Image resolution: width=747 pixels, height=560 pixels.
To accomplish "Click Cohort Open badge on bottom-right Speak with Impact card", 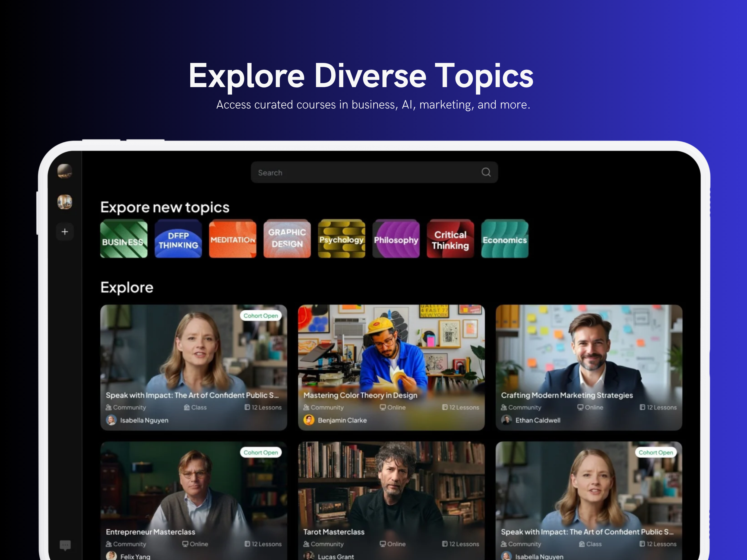I will pyautogui.click(x=656, y=452).
